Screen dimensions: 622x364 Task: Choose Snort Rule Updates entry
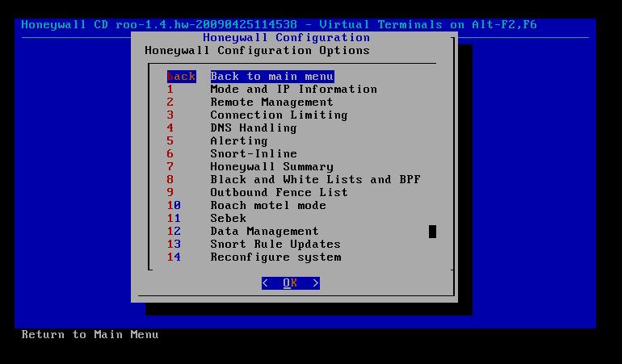point(275,244)
